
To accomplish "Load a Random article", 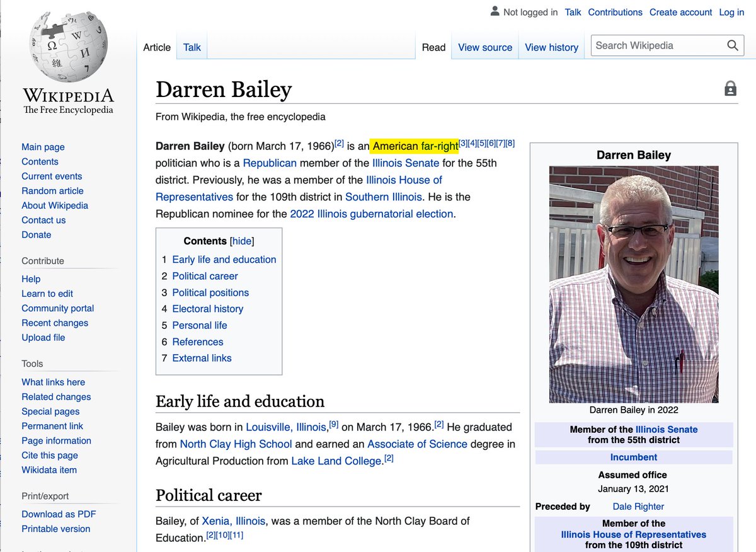I will point(52,190).
